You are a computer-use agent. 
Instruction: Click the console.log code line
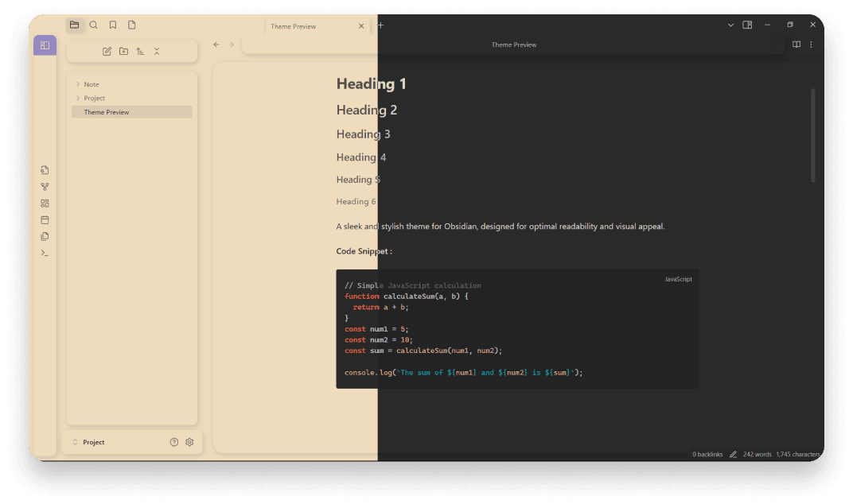[463, 372]
